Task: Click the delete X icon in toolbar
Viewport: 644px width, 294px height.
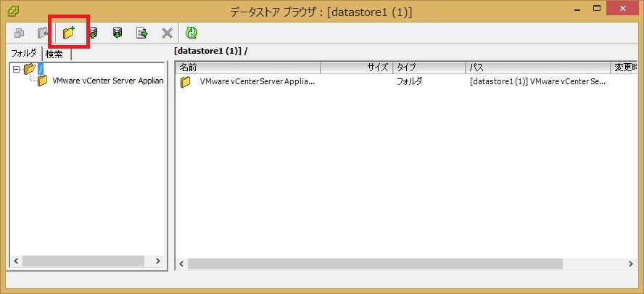Action: coord(167,33)
